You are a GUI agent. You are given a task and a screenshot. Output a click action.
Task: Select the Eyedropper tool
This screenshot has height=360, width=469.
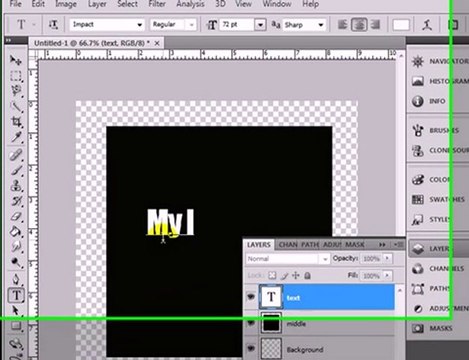point(15,137)
